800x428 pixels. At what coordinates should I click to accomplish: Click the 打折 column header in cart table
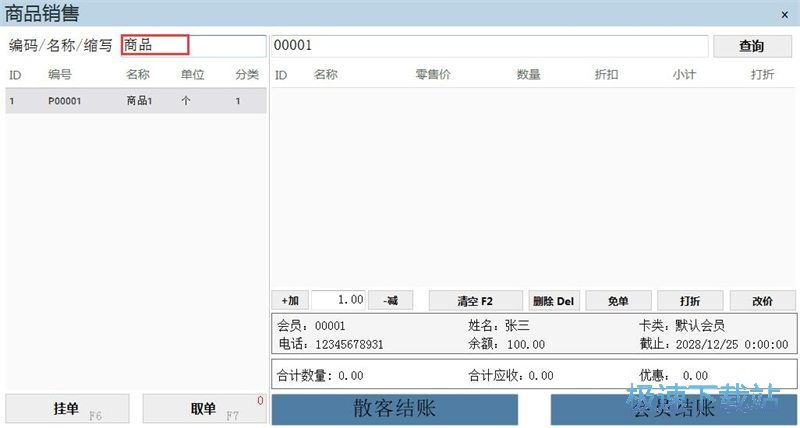[762, 74]
